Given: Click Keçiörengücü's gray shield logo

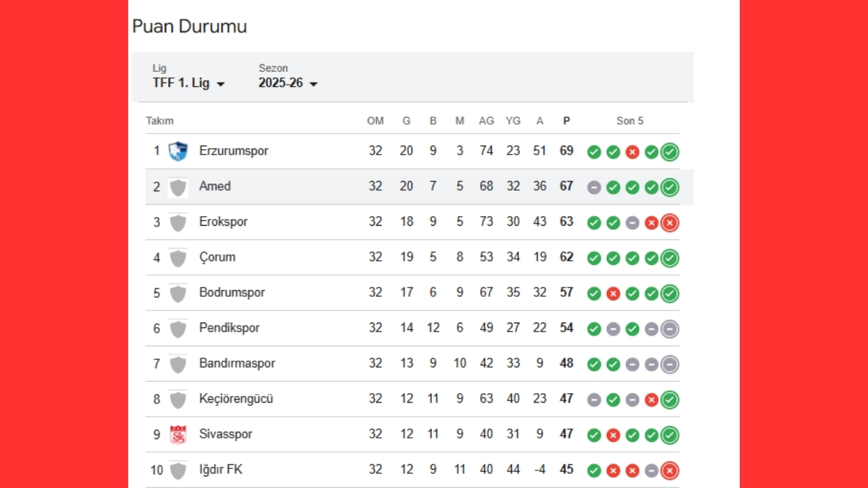Looking at the screenshot, I should pyautogui.click(x=178, y=399).
